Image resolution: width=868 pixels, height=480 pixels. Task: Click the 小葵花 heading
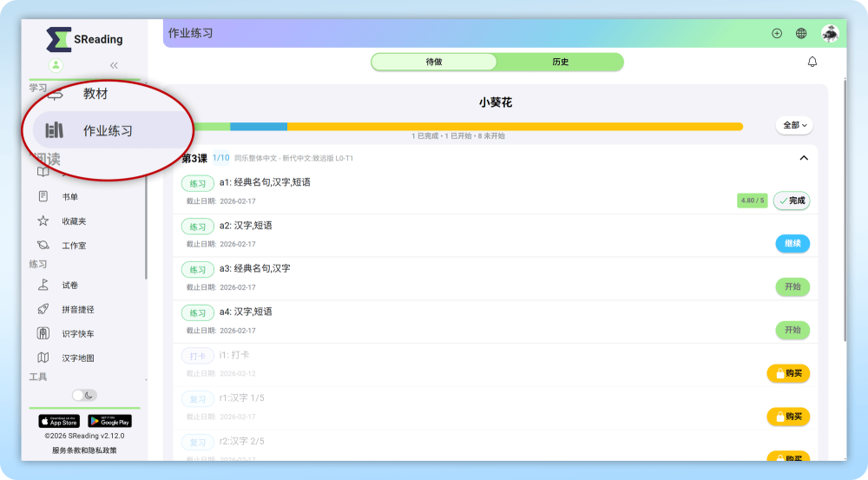(496, 102)
